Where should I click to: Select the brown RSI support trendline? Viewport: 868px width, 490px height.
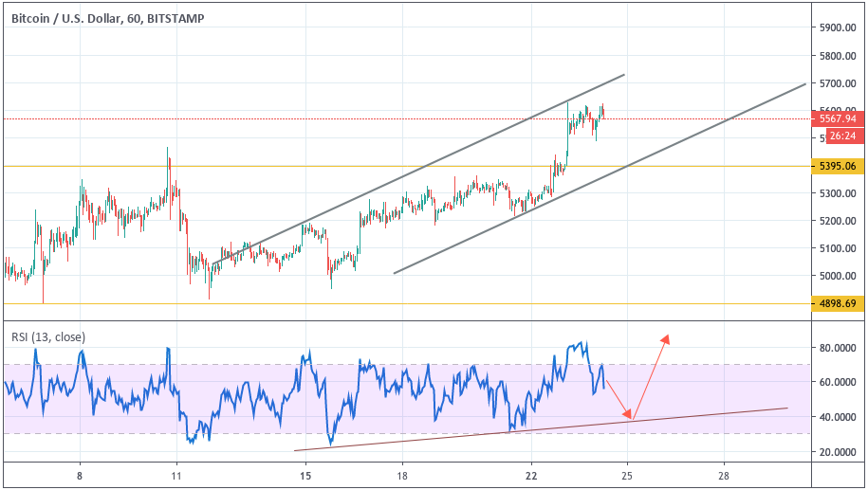point(541,429)
